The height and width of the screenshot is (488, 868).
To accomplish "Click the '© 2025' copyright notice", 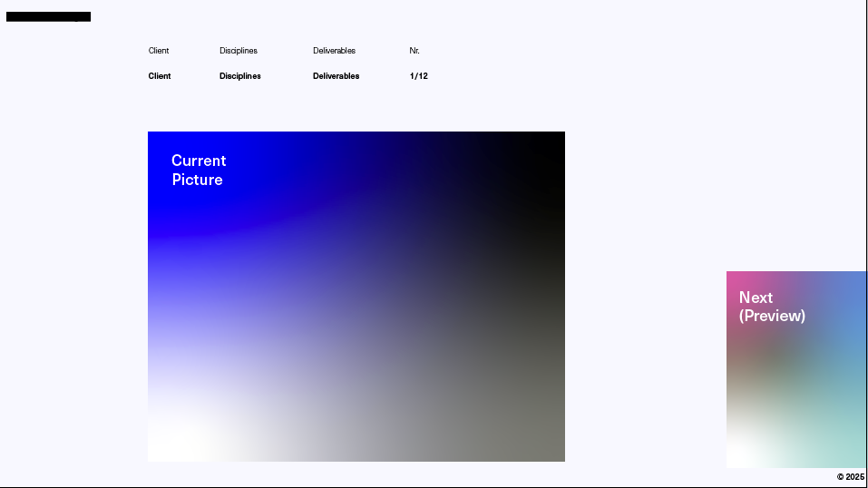I will (x=850, y=476).
